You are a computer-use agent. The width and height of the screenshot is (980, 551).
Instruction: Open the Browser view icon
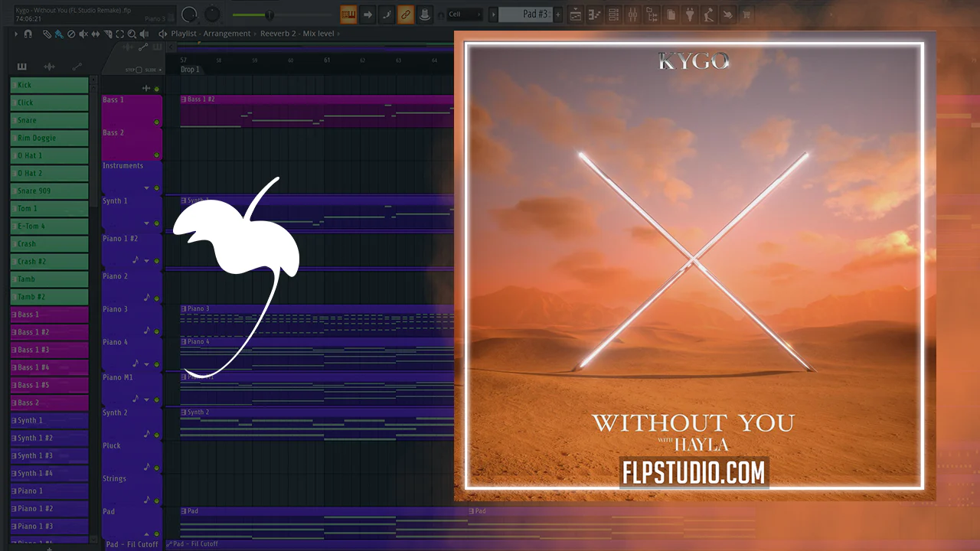pos(652,15)
